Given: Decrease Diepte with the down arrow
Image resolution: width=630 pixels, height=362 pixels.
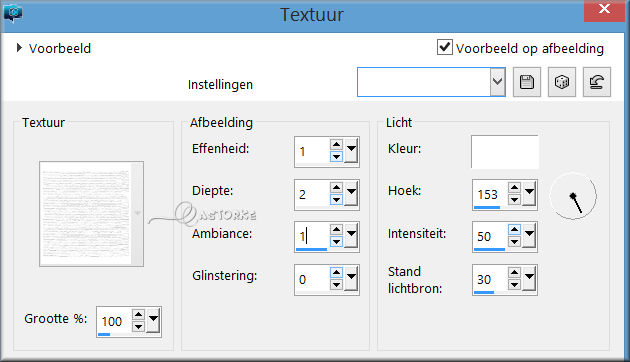Looking at the screenshot, I should [336, 199].
